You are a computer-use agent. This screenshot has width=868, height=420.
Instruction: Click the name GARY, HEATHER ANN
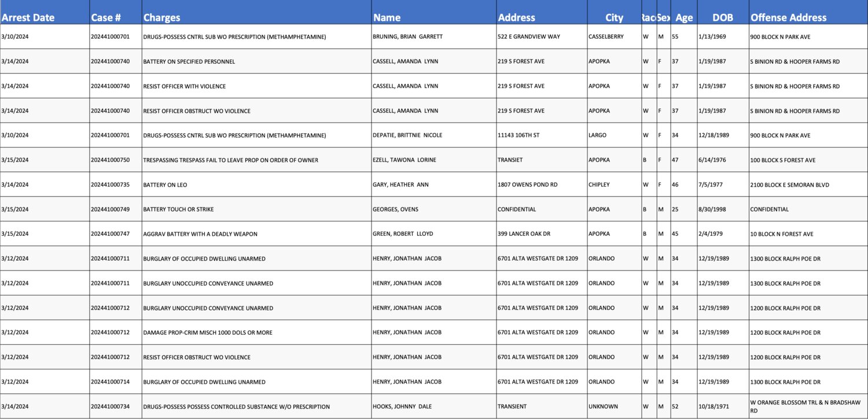400,185
